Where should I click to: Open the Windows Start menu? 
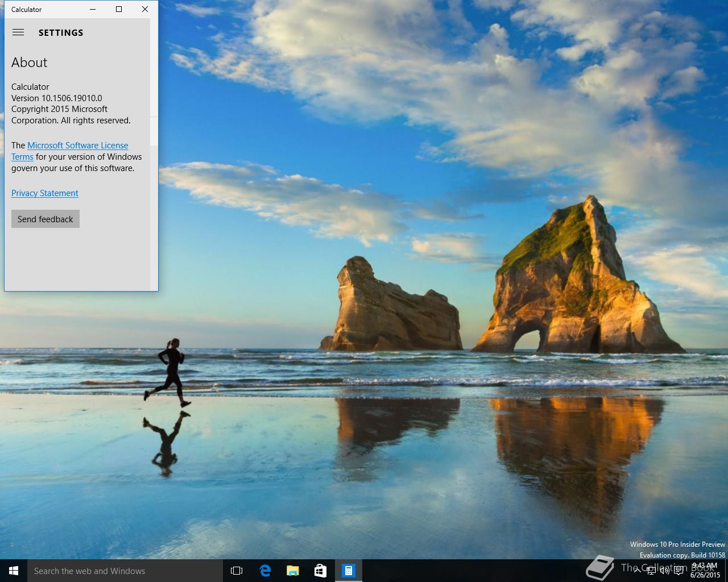14,571
